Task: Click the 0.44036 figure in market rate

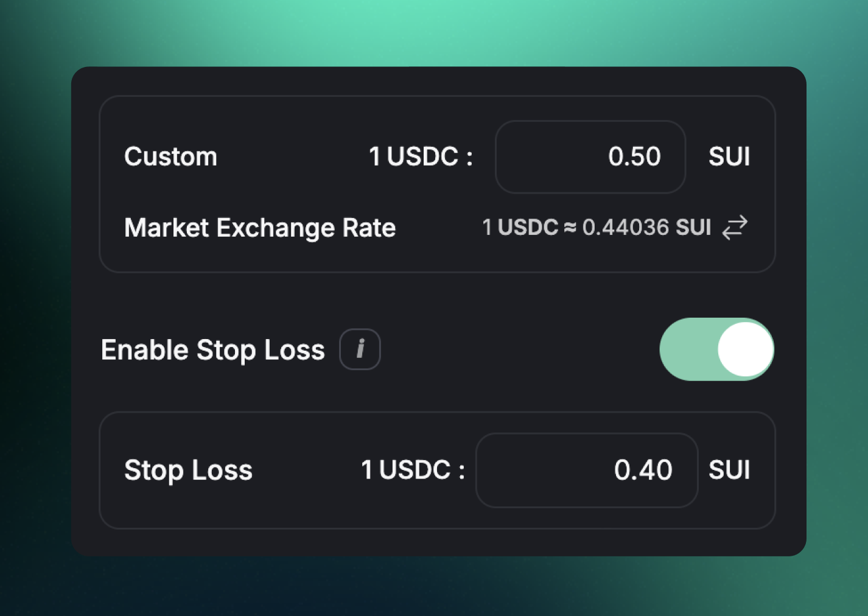Action: pos(626,228)
